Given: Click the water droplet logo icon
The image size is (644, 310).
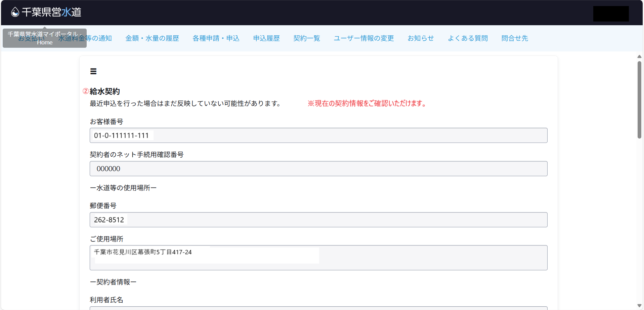Looking at the screenshot, I should pos(15,12).
